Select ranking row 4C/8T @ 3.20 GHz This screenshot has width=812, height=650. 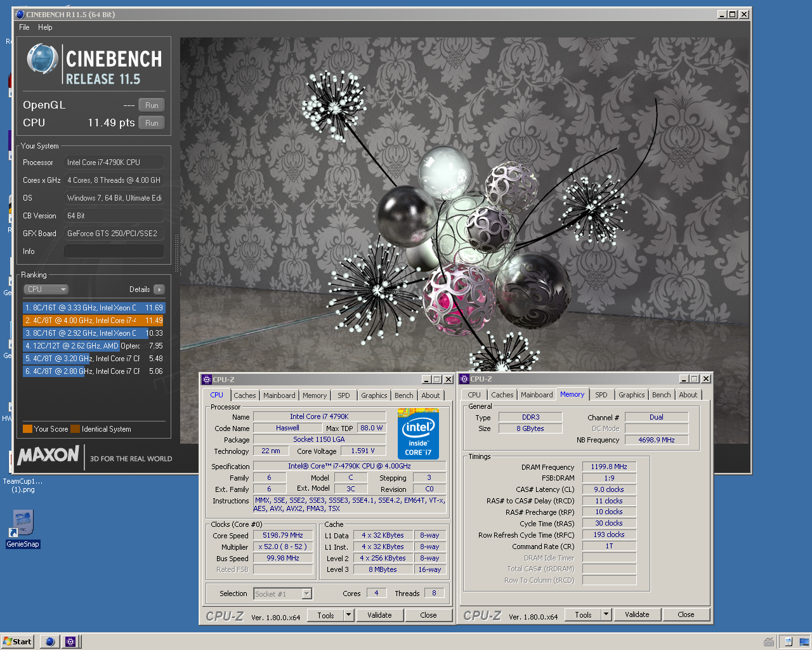(93, 359)
